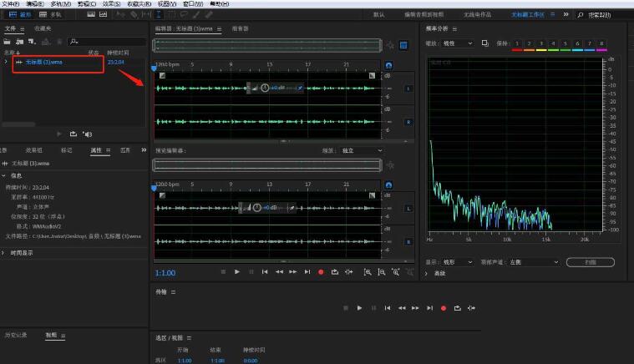Select file 未标题 (3).wma in files list

click(x=43, y=62)
